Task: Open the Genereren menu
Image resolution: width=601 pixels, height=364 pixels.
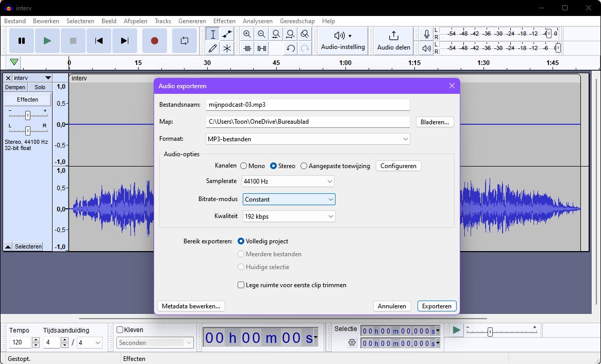Action: [x=192, y=21]
